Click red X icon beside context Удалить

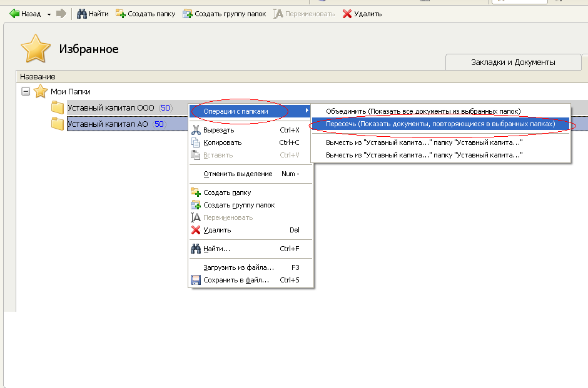[196, 230]
